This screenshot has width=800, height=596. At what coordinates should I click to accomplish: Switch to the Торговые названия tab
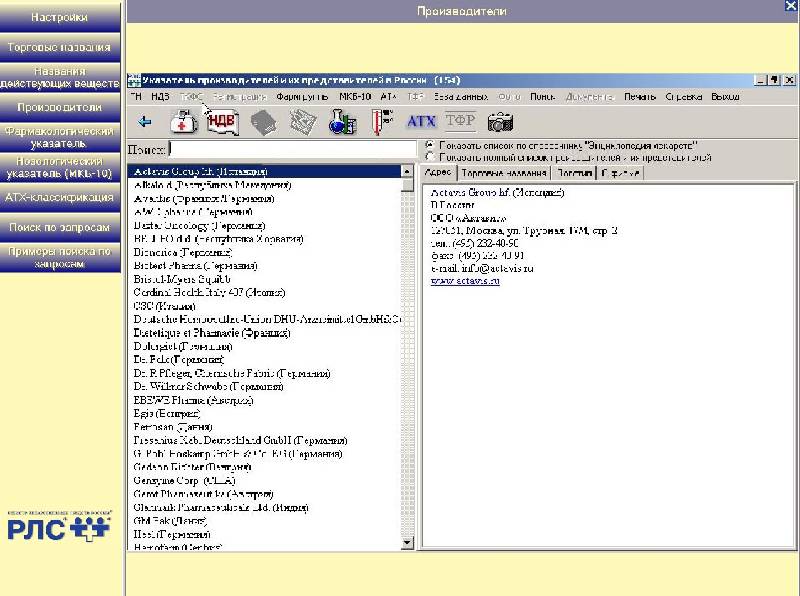pos(504,173)
